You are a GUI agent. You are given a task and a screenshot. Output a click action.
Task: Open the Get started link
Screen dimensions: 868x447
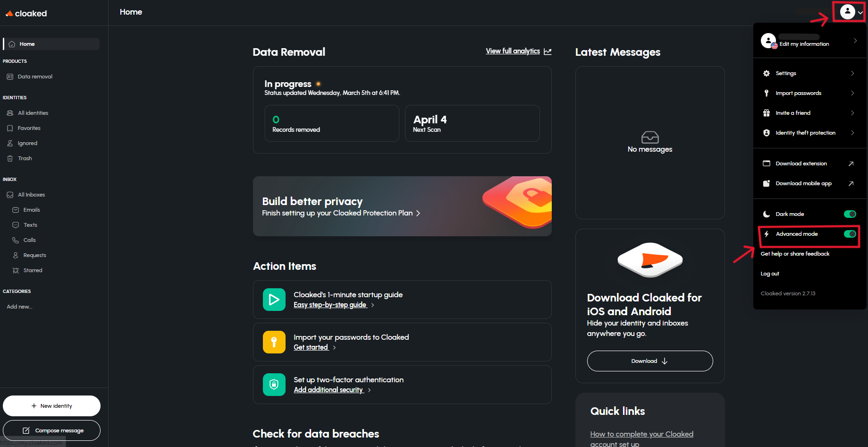click(311, 347)
